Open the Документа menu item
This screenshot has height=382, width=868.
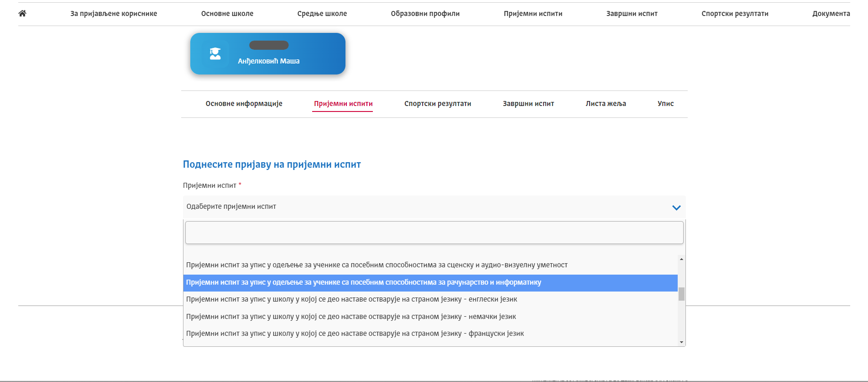831,14
